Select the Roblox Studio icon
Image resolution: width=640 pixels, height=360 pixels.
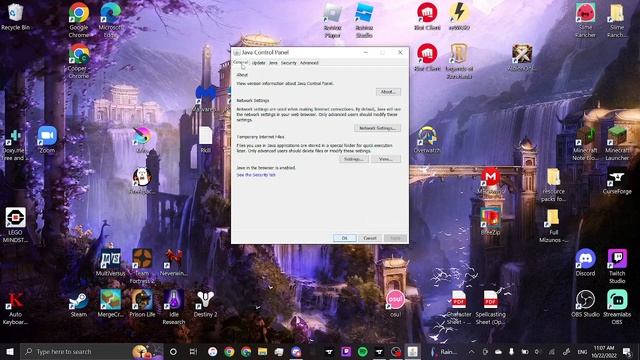[x=364, y=20]
